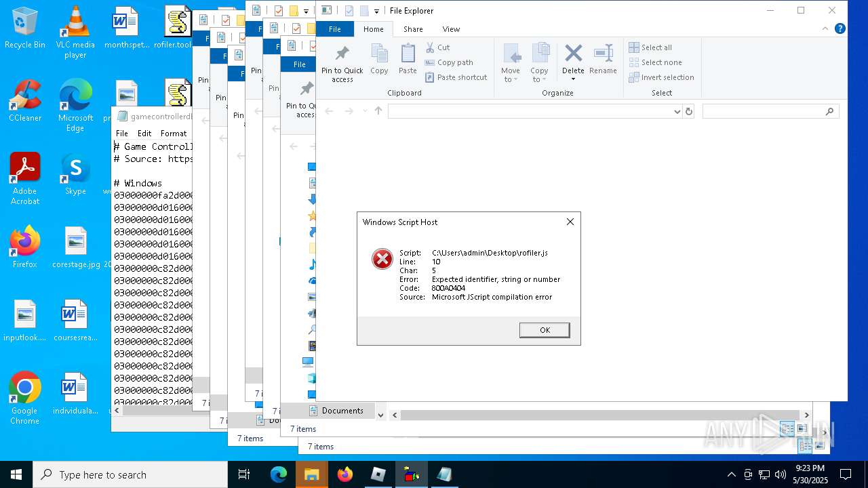Open Notepad File menu
Viewport: 868px width, 488px height.
(x=122, y=134)
